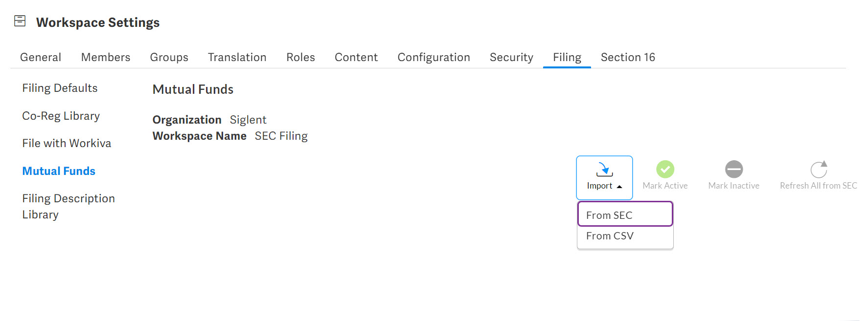Switch to the Security tab
The image size is (868, 321).
[x=511, y=57]
